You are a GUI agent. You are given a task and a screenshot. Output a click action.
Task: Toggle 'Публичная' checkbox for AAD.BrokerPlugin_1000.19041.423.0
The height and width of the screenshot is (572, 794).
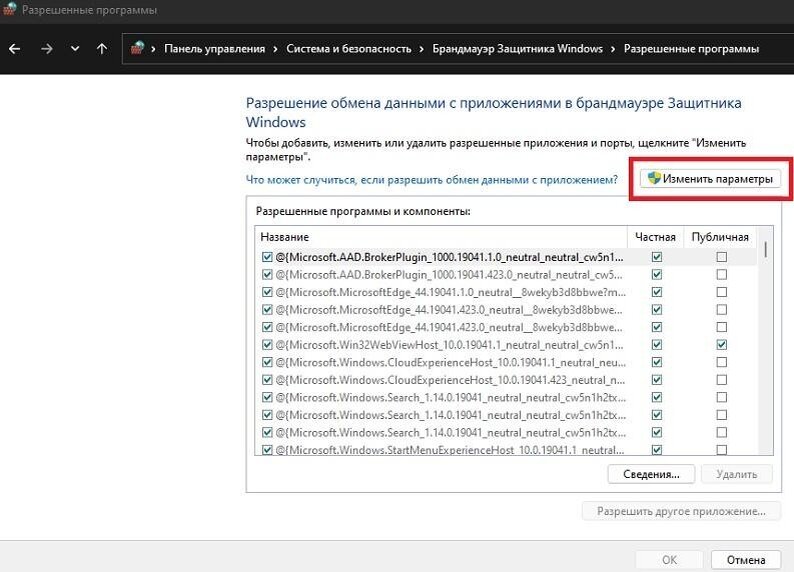(722, 275)
